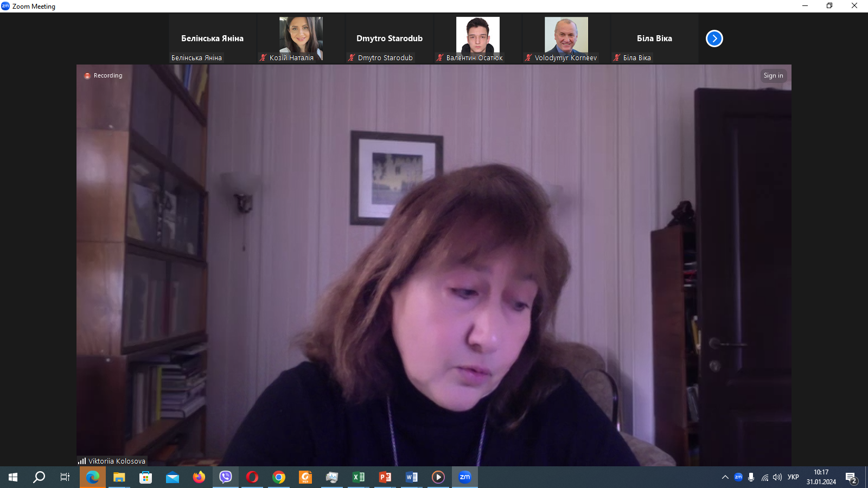Click microphone icon in system tray
The image size is (868, 488).
(x=751, y=477)
